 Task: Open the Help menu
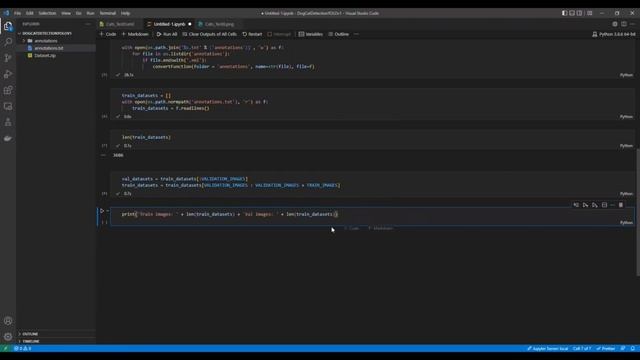(x=125, y=13)
